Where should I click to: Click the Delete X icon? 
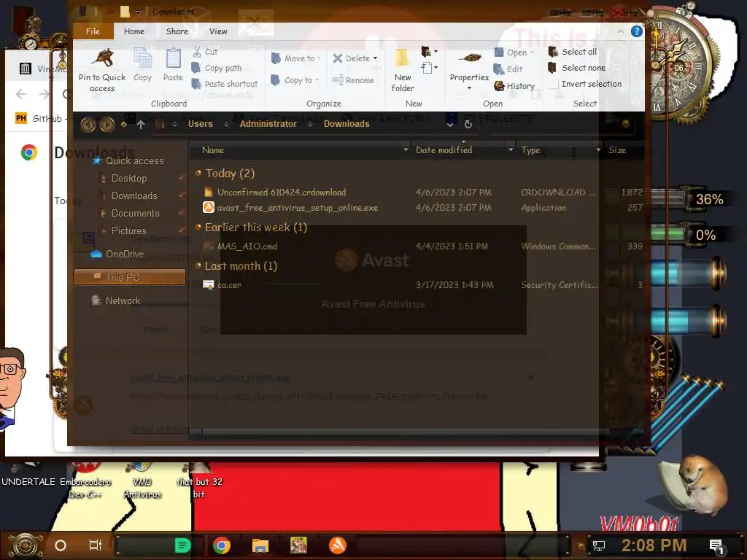coord(338,58)
